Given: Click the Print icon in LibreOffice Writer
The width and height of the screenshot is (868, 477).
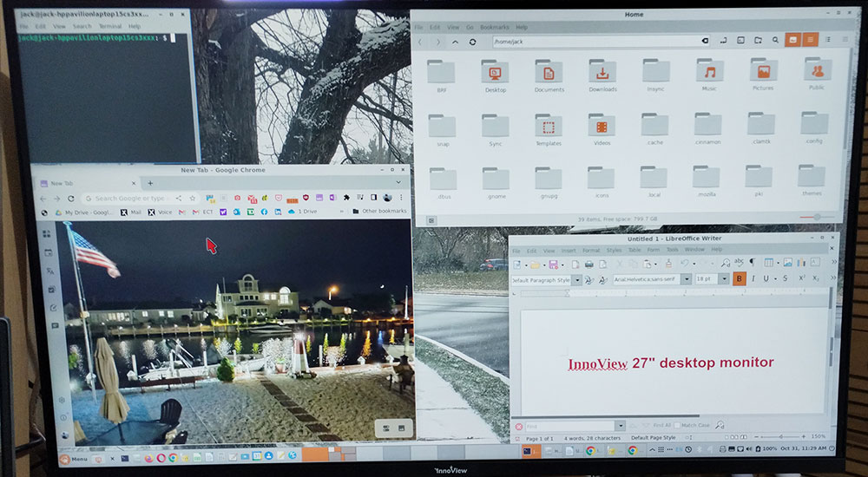Looking at the screenshot, I should tap(589, 264).
